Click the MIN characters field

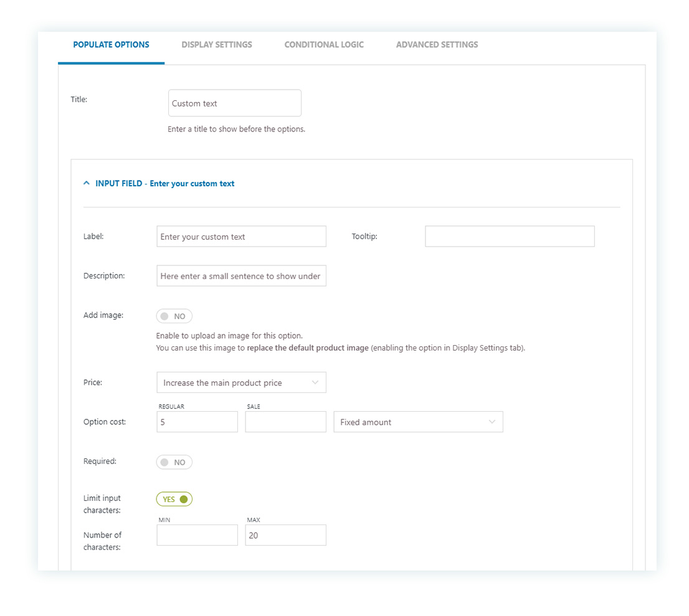coord(197,534)
